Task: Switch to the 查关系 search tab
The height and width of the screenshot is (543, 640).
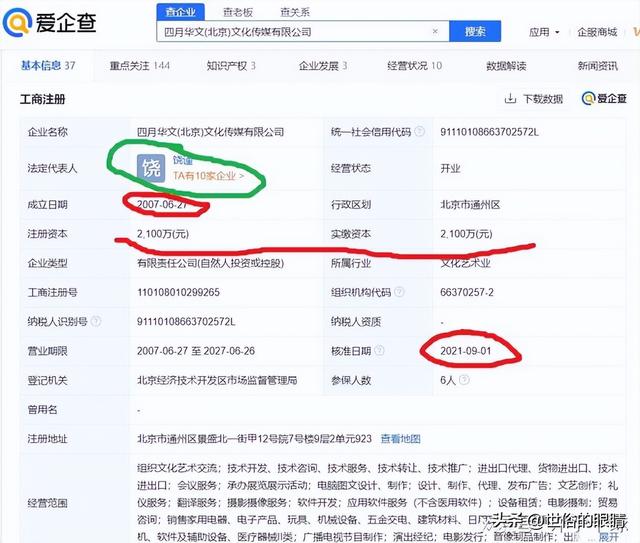Action: (295, 12)
